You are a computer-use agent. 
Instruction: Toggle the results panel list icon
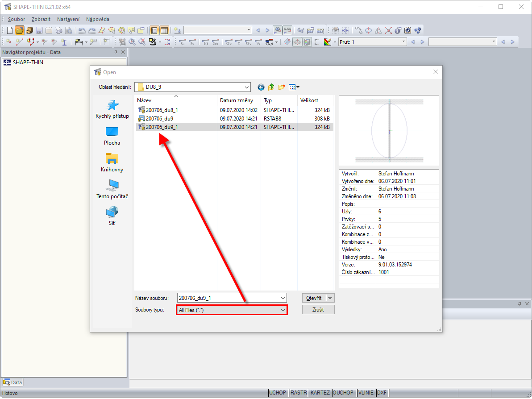tap(307, 42)
